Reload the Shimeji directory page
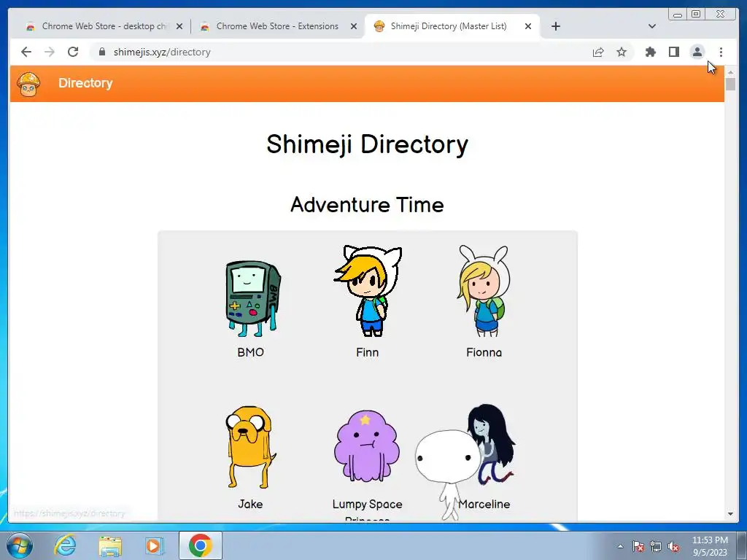747x560 pixels. 73,52
